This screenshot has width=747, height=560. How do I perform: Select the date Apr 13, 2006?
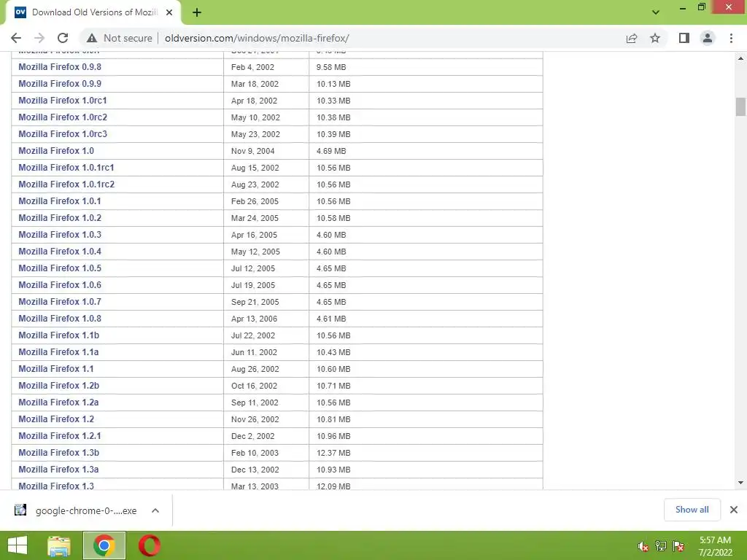point(254,319)
